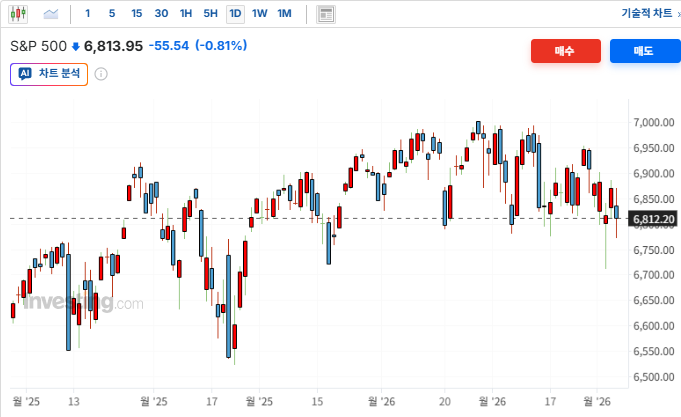
Task: Open the AI 차트 분석 button
Action: tap(49, 74)
